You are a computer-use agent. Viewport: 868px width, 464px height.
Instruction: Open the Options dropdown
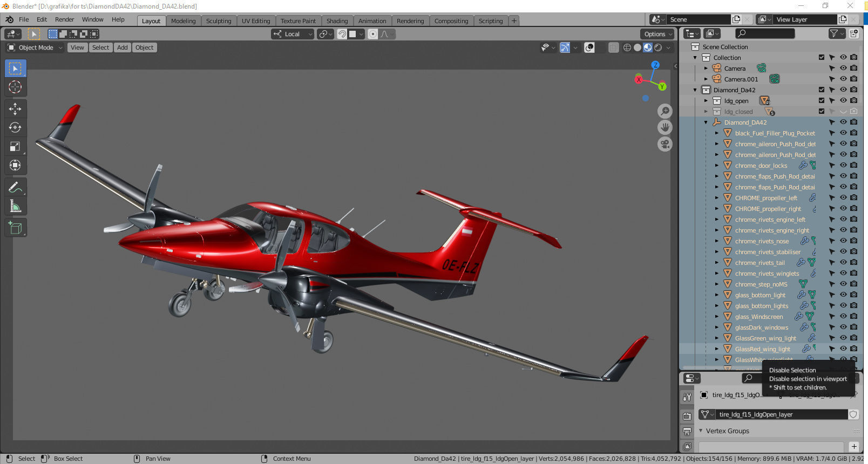pyautogui.click(x=658, y=34)
